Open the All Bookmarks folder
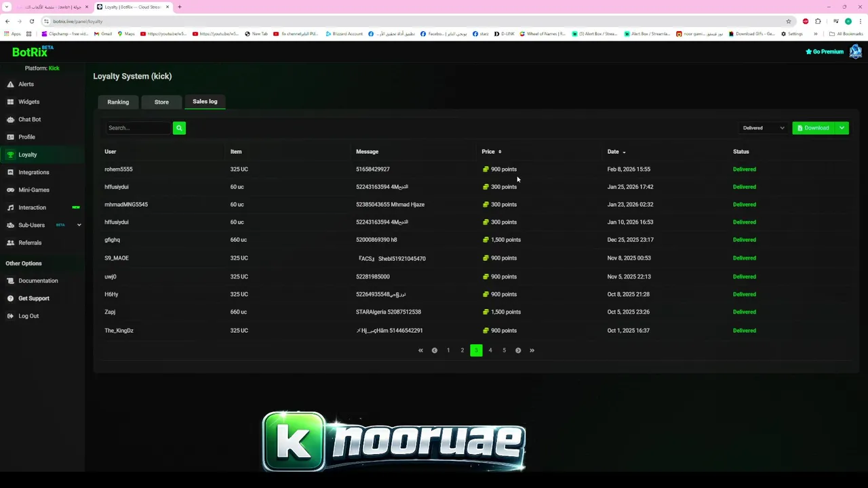This screenshot has width=868, height=488. [846, 34]
